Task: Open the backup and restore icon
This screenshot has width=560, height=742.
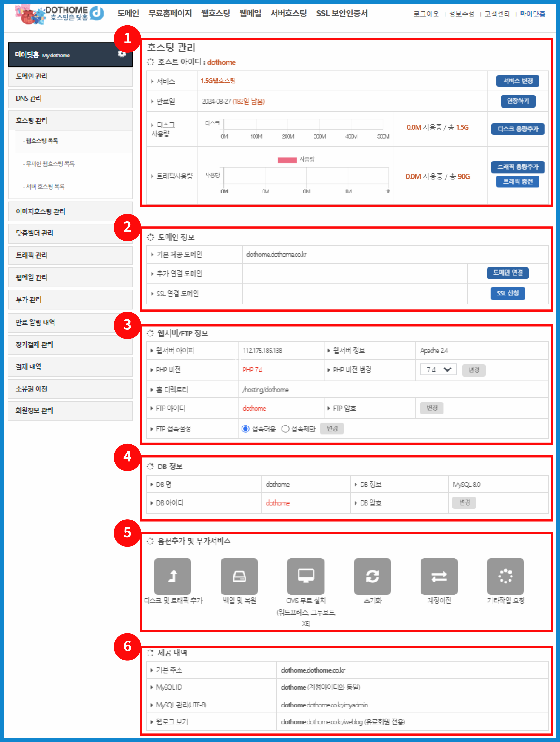Action: (x=239, y=576)
